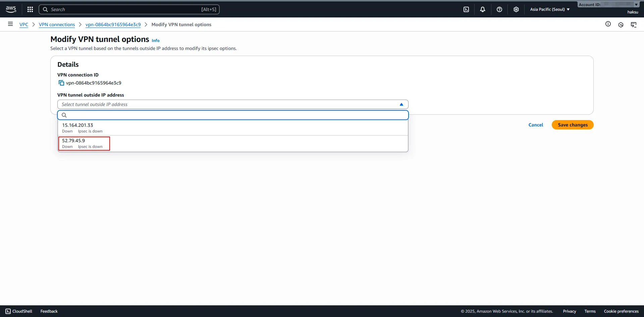644x317 pixels.
Task: Click the Feedback footer link
Action: (x=49, y=311)
